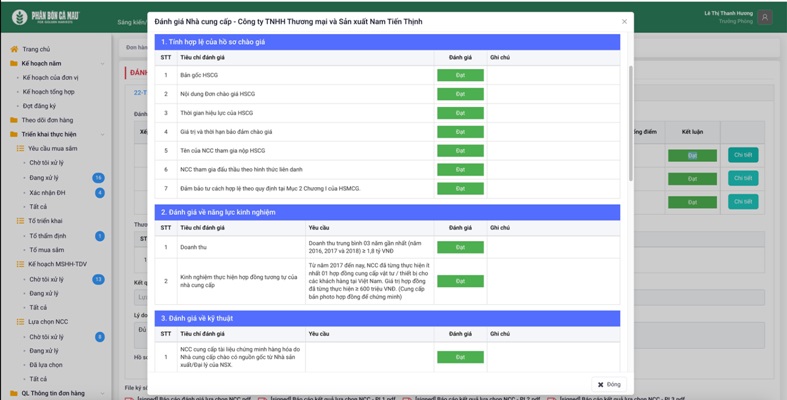The image size is (787, 400).
Task: Select Đã lựa chọn in sidebar
Action: pos(46,365)
